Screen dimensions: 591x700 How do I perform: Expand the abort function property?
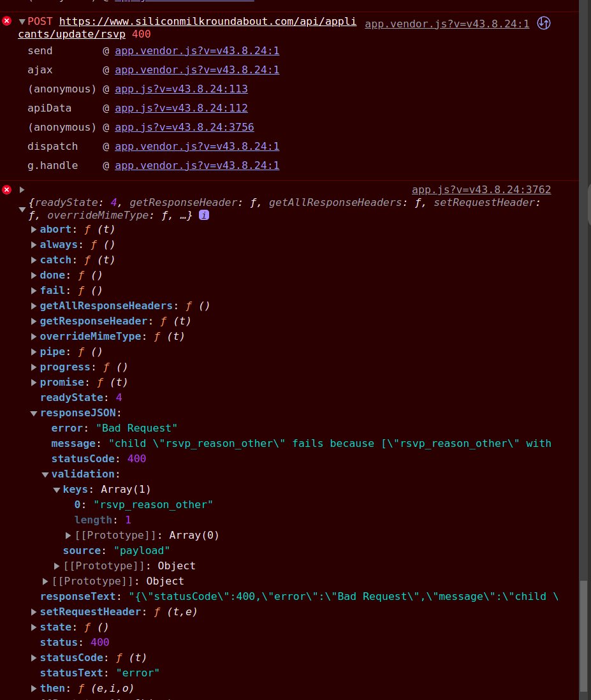(x=34, y=230)
